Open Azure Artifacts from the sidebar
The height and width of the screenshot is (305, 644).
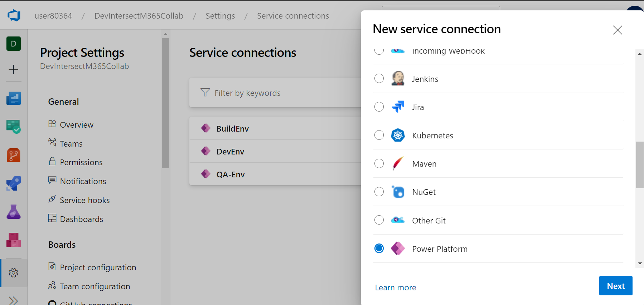click(x=14, y=240)
